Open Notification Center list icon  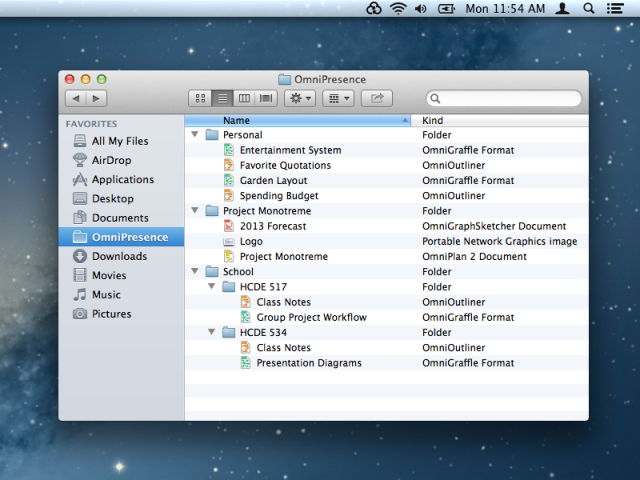615,8
